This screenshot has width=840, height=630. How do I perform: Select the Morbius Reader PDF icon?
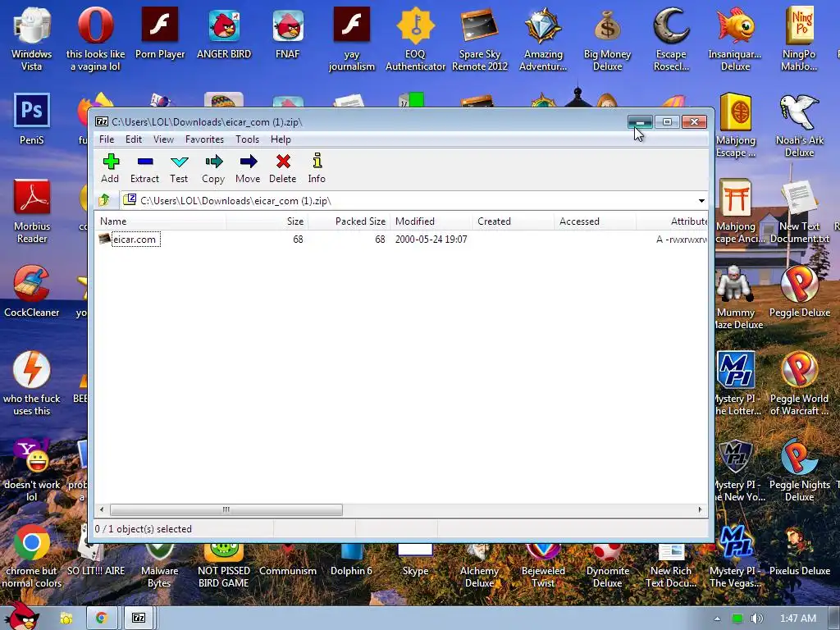(x=32, y=212)
